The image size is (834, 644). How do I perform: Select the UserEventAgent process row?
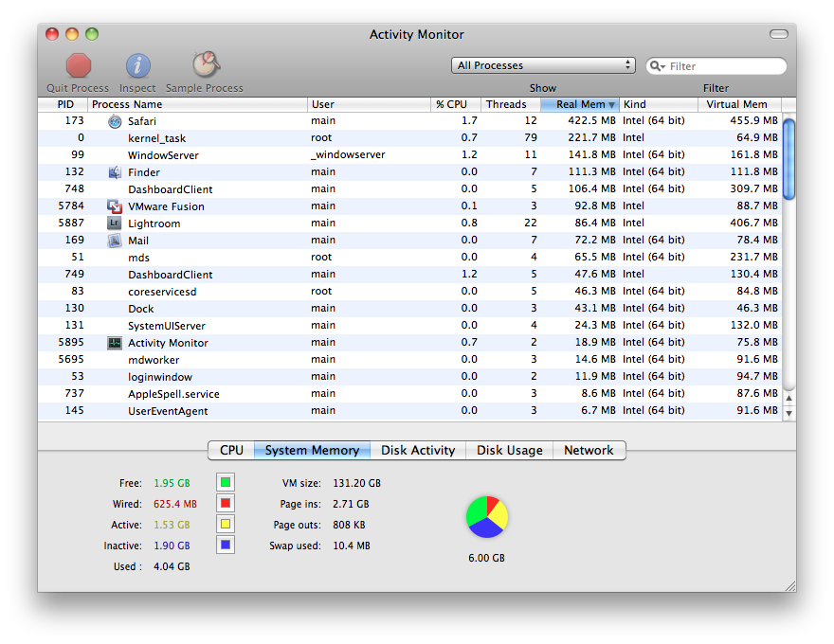coord(410,410)
